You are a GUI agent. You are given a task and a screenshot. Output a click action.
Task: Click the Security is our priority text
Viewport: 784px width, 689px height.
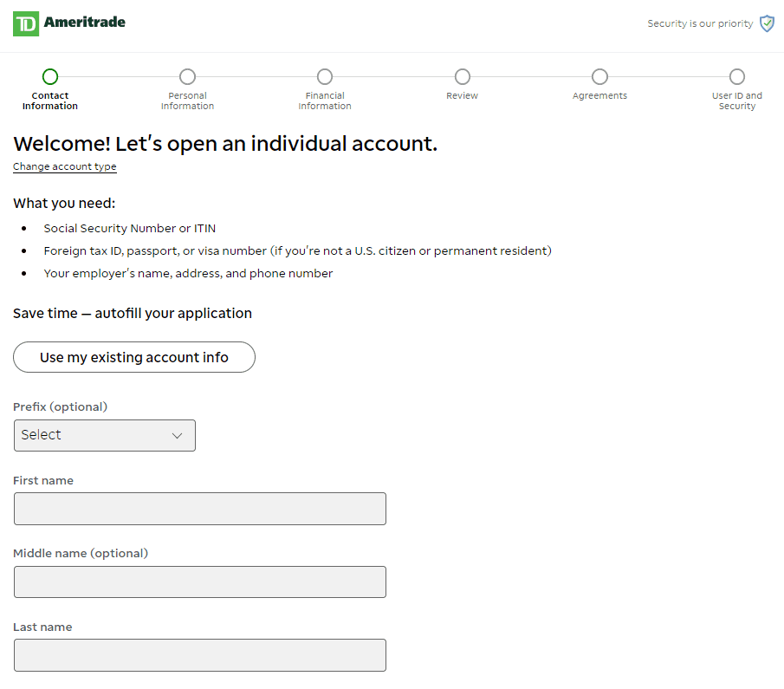[700, 23]
